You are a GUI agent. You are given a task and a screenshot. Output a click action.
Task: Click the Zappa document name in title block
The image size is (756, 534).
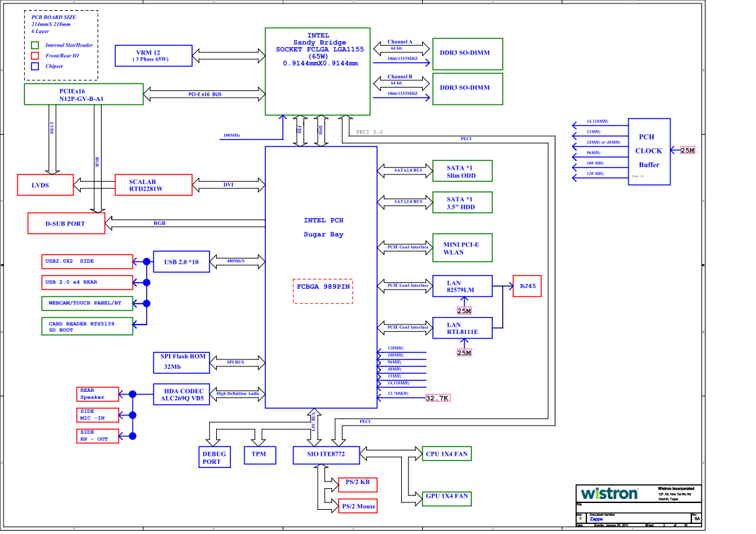coord(596,519)
